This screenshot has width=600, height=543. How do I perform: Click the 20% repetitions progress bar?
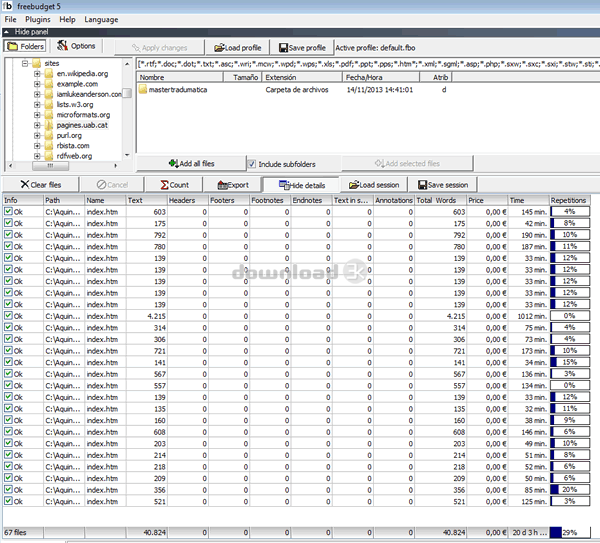(570, 489)
